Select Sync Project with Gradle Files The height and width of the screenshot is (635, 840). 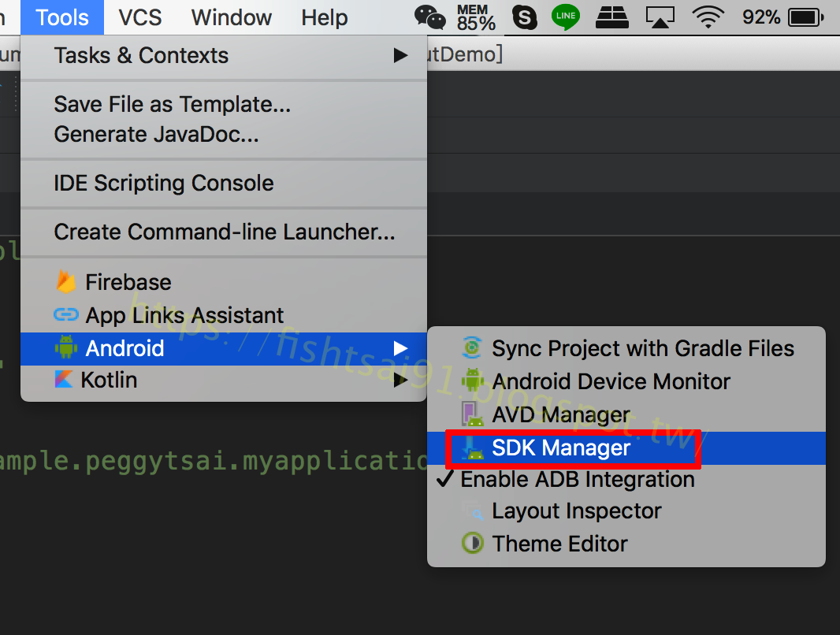point(626,348)
